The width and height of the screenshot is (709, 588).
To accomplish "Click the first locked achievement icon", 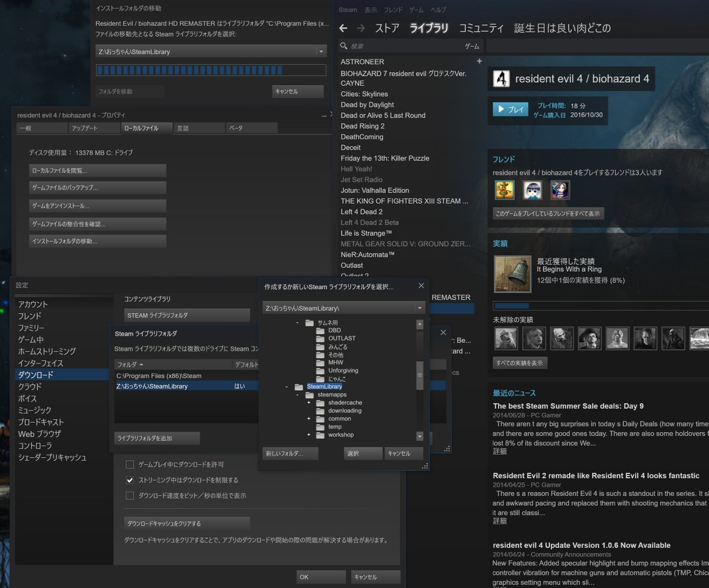I will pyautogui.click(x=506, y=338).
